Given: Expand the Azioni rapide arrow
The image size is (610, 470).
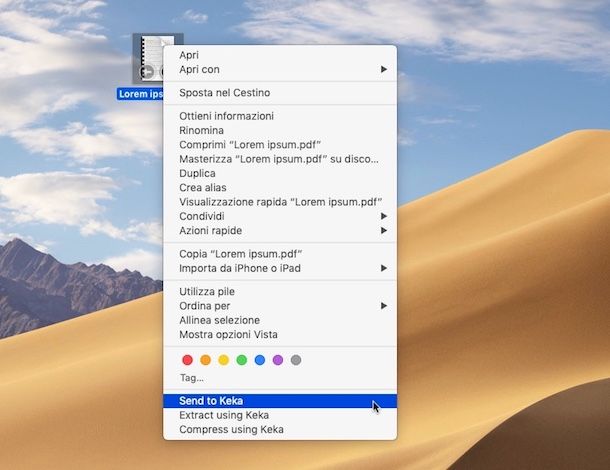Looking at the screenshot, I should [384, 230].
